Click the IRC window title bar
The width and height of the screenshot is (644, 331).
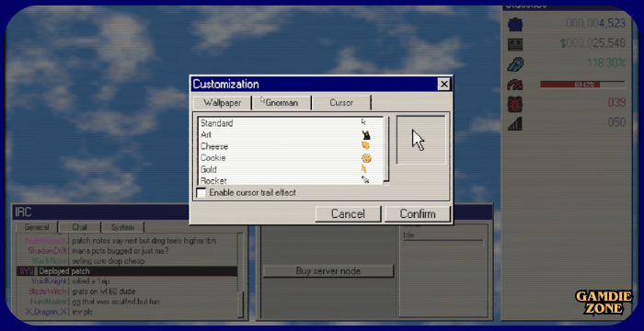pyautogui.click(x=100, y=212)
